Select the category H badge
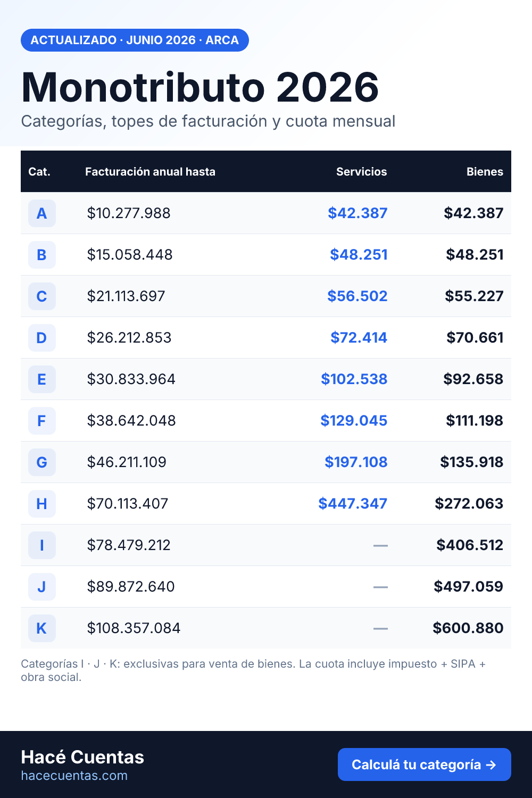 click(41, 504)
